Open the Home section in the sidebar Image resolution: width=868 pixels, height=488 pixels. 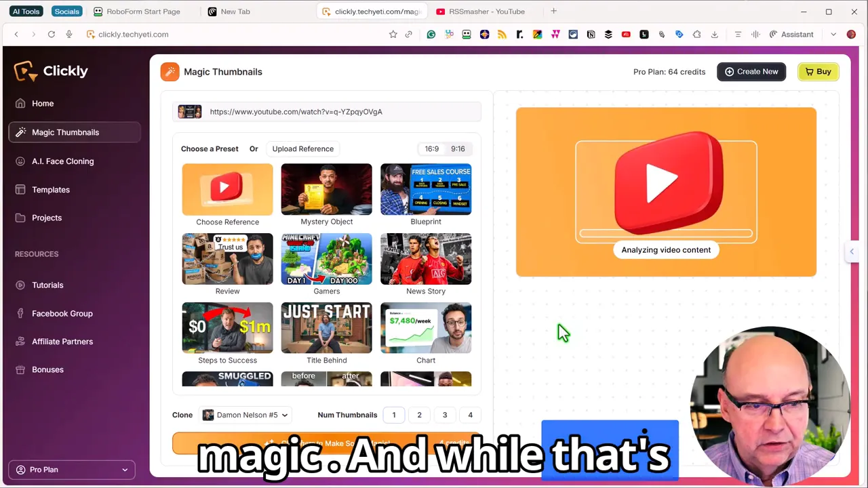[x=43, y=103]
